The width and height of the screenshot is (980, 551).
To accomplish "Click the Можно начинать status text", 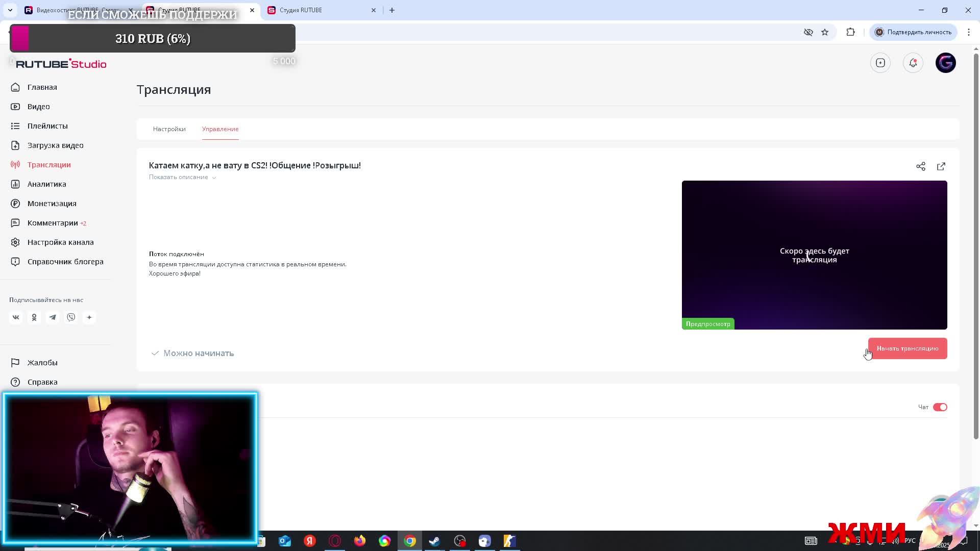I will [199, 353].
